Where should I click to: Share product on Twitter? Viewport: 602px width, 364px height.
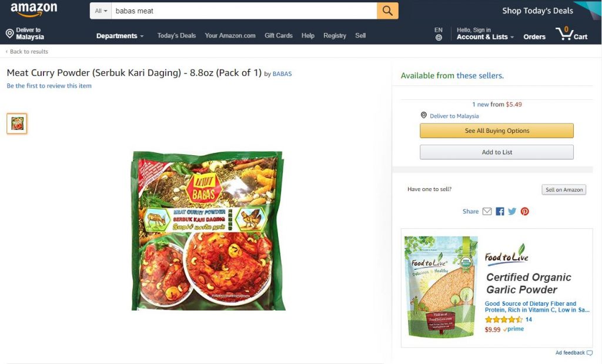click(512, 211)
